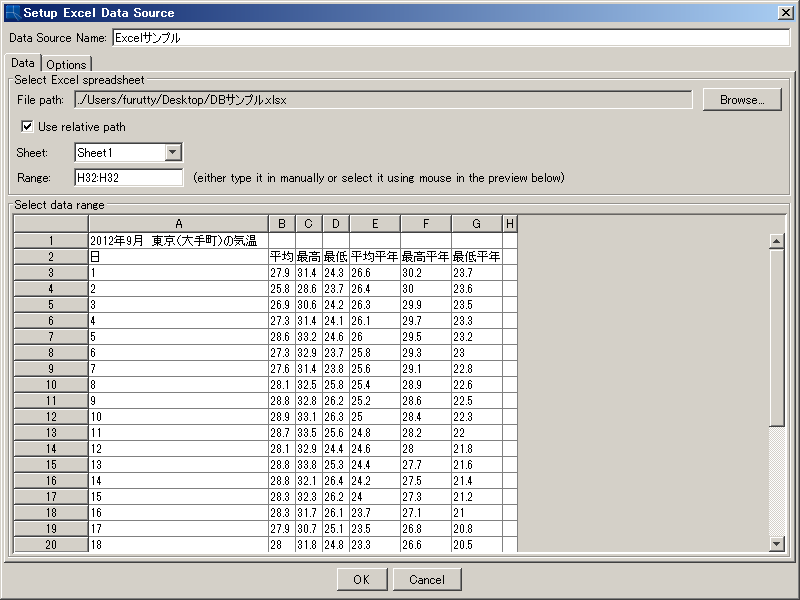
Task: Click the '平均平年' header cell
Action: coord(375,257)
